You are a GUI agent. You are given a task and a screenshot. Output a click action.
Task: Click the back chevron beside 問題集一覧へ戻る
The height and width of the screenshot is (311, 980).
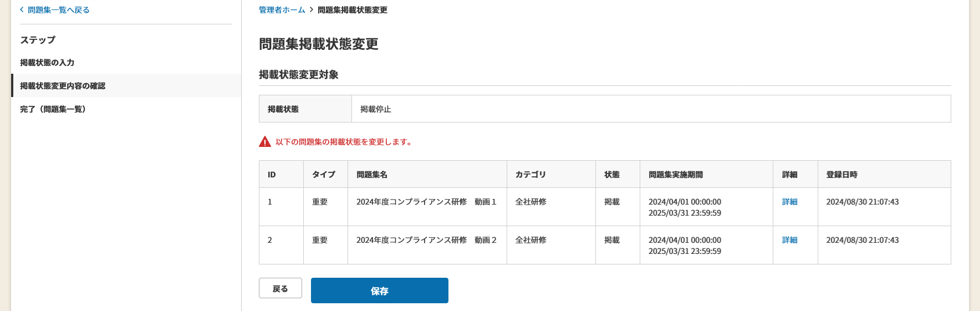22,10
